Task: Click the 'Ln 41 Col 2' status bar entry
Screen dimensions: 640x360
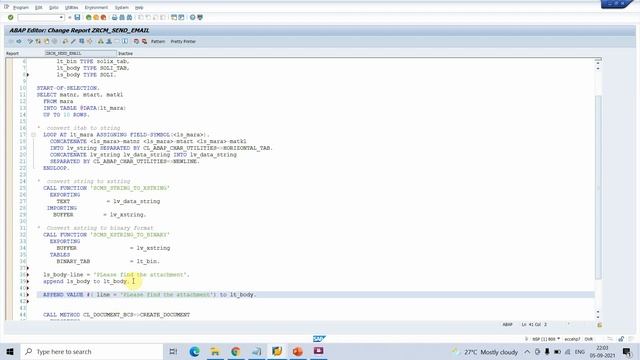Action: tap(534, 324)
